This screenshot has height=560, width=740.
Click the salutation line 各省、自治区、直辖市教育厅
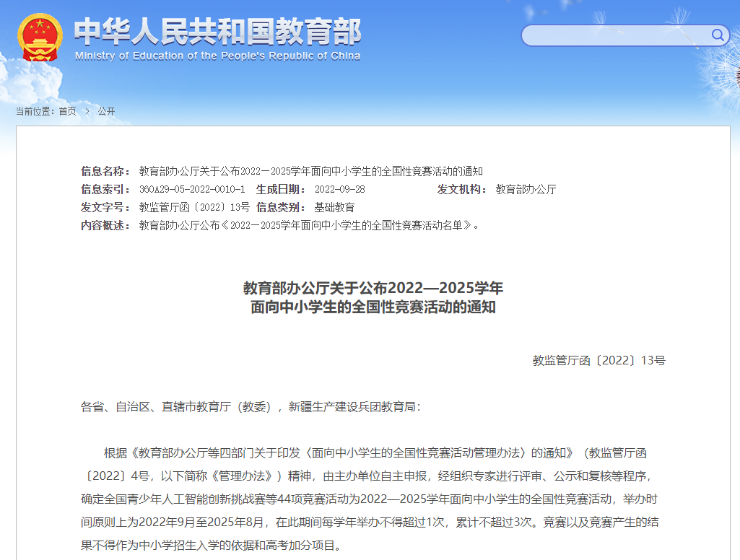click(x=251, y=407)
